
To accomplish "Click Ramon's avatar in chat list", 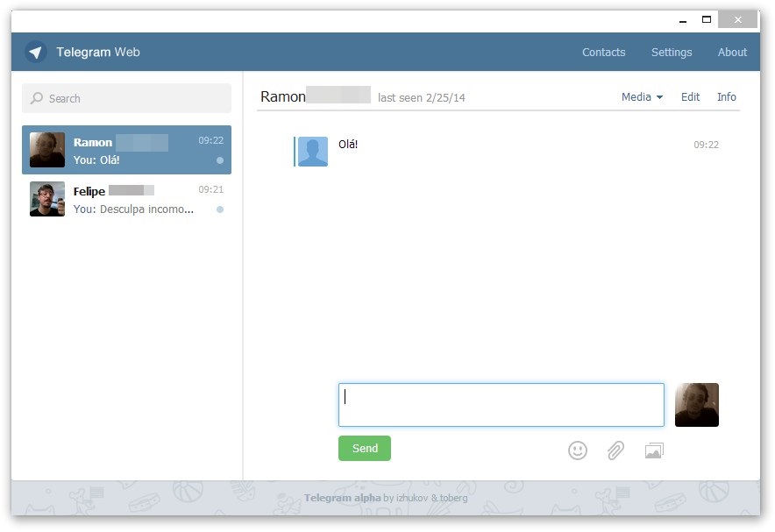I will [47, 150].
